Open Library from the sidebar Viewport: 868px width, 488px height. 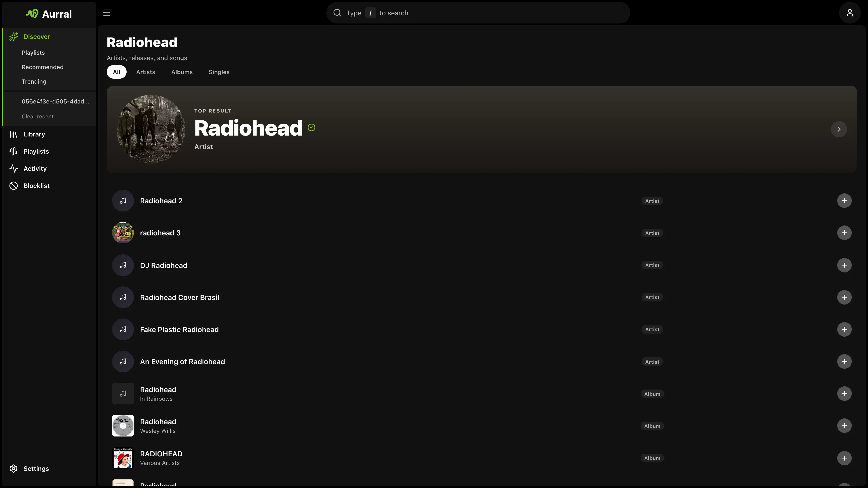[x=49, y=134]
